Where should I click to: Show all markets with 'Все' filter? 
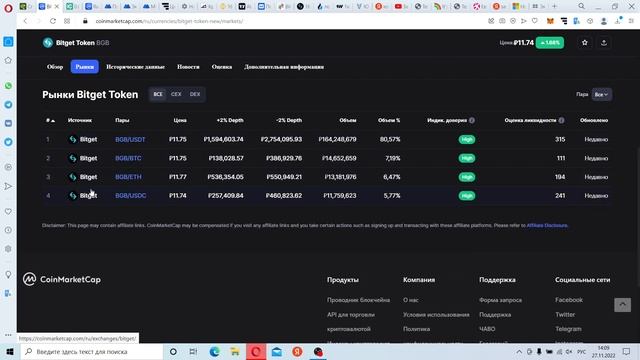(158, 94)
